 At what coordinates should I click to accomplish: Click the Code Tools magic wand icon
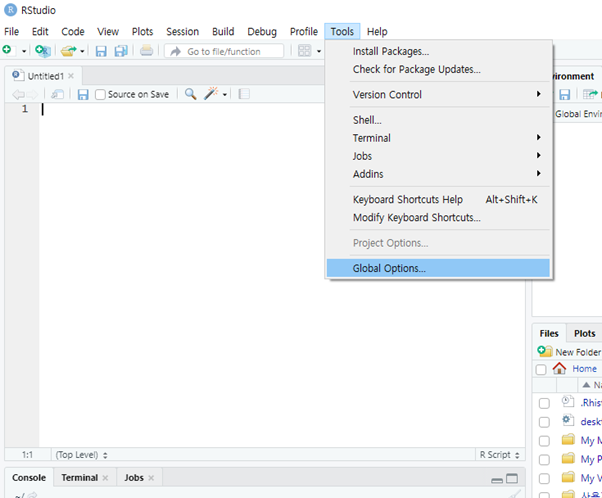[211, 93]
